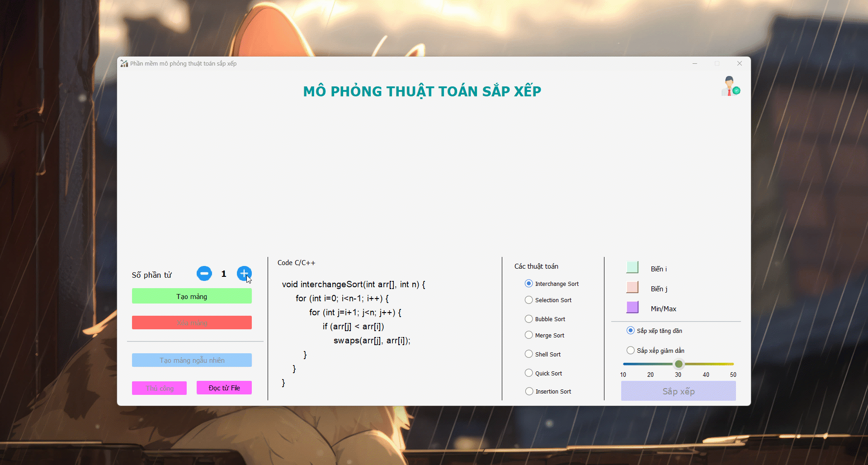The height and width of the screenshot is (465, 868).
Task: Click the red Xóa mảng button
Action: 192,323
